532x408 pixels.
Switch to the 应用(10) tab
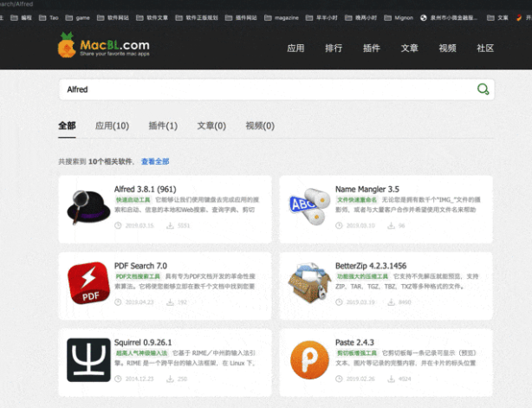tap(112, 126)
